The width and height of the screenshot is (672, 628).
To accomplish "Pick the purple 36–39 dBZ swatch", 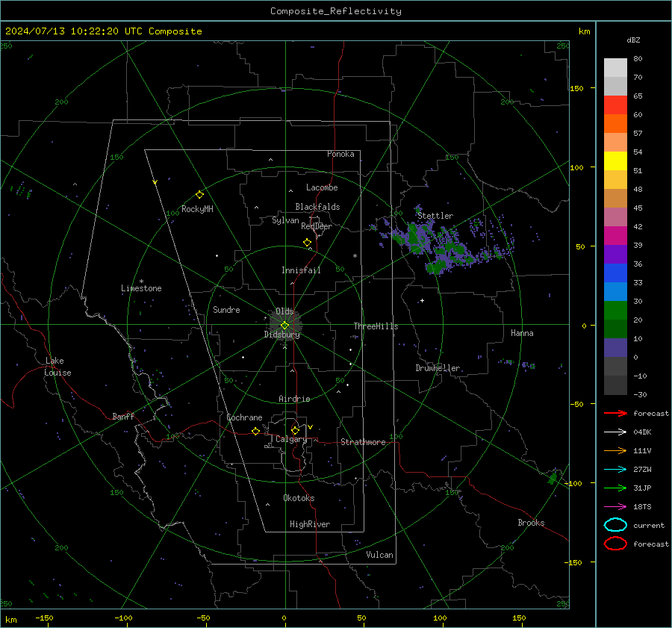I will pos(615,255).
